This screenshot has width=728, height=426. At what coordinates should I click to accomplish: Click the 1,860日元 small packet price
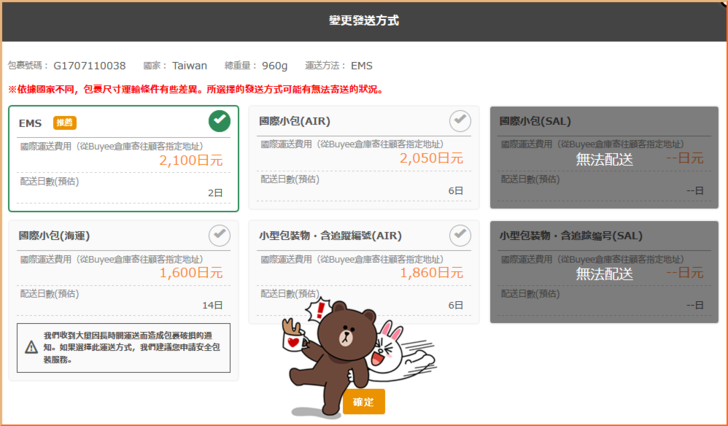431,273
